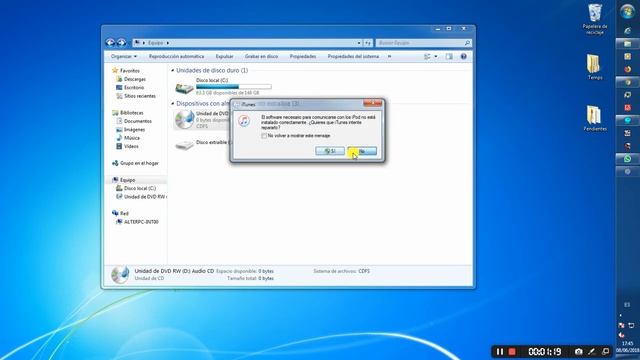This screenshot has height=360, width=640.
Task: Go back with Explorer's back arrow
Action: click(110, 42)
